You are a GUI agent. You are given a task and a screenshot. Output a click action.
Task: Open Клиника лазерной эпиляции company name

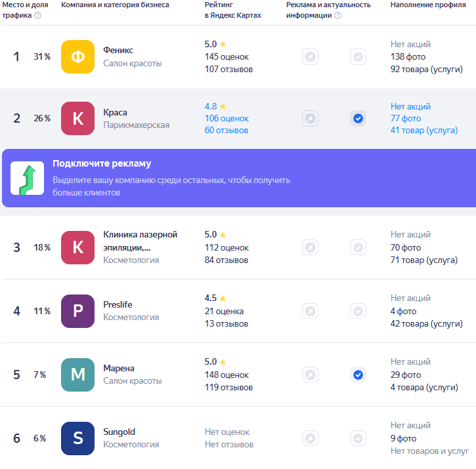(x=140, y=241)
